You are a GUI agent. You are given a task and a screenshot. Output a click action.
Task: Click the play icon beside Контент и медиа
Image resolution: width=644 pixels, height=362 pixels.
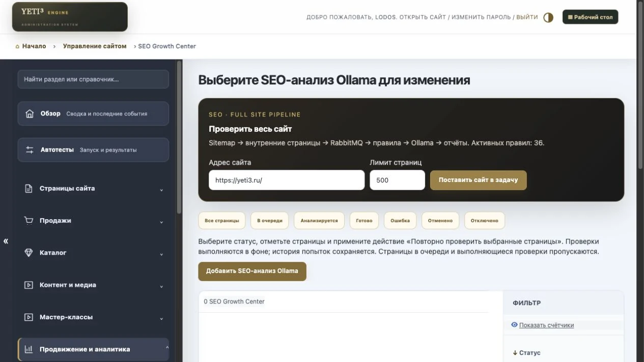[x=29, y=285]
